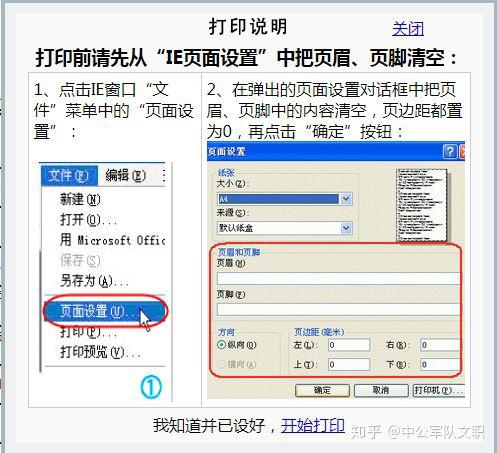Viewport: 497px width, 453px height.
Task: Select the 纵向 orientation radio button
Action: pos(222,345)
